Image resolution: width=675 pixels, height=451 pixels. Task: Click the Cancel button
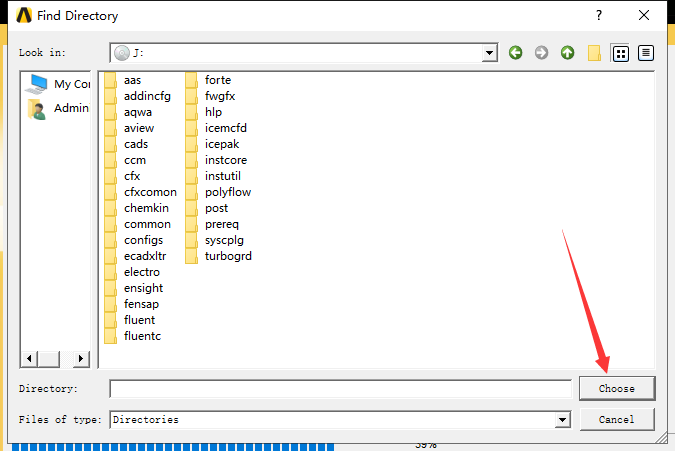(x=617, y=420)
